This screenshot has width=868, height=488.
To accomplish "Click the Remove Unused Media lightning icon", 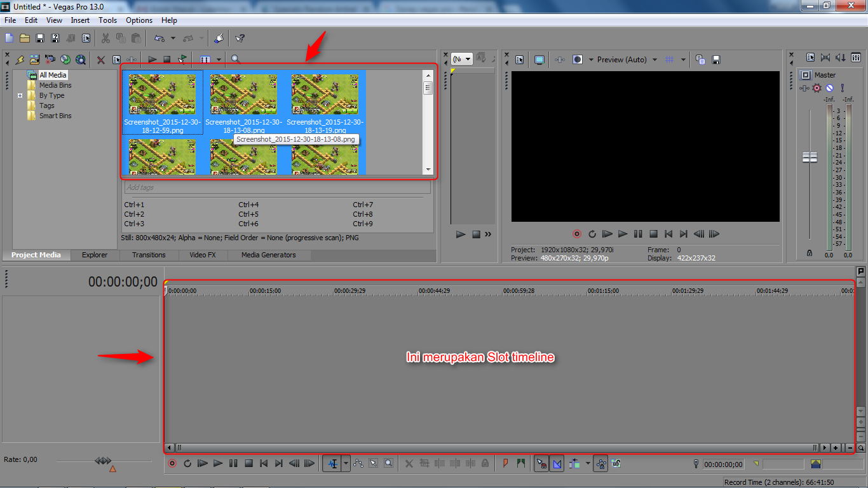I will [x=20, y=60].
